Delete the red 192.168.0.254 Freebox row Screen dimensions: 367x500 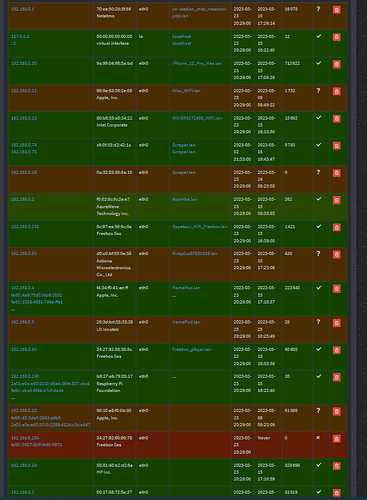click(337, 439)
